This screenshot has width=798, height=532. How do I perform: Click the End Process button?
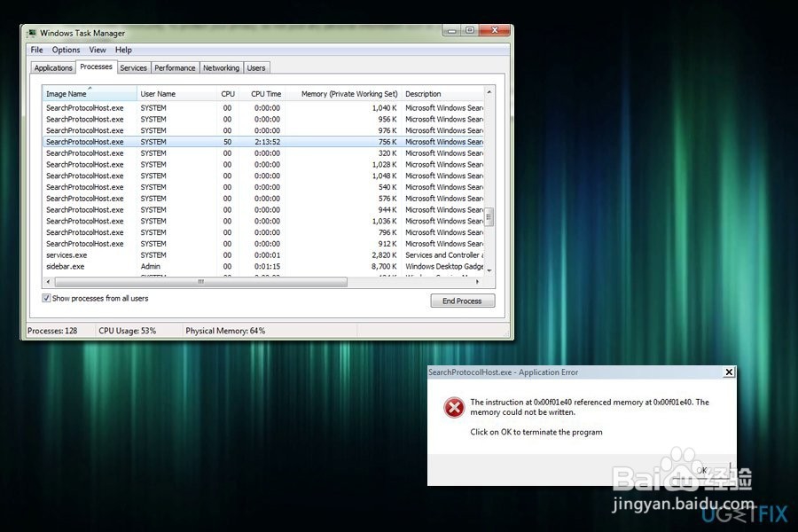pyautogui.click(x=462, y=301)
